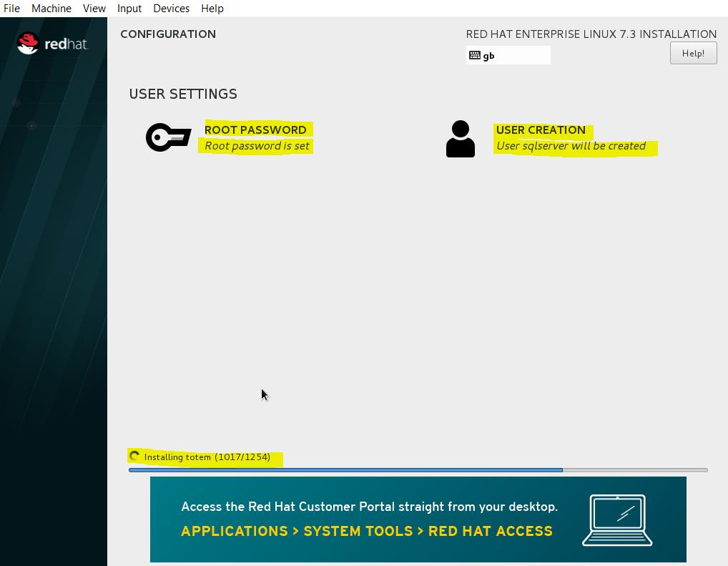The image size is (728, 566).
Task: Click the Red Hat logo
Action: pyautogui.click(x=52, y=44)
